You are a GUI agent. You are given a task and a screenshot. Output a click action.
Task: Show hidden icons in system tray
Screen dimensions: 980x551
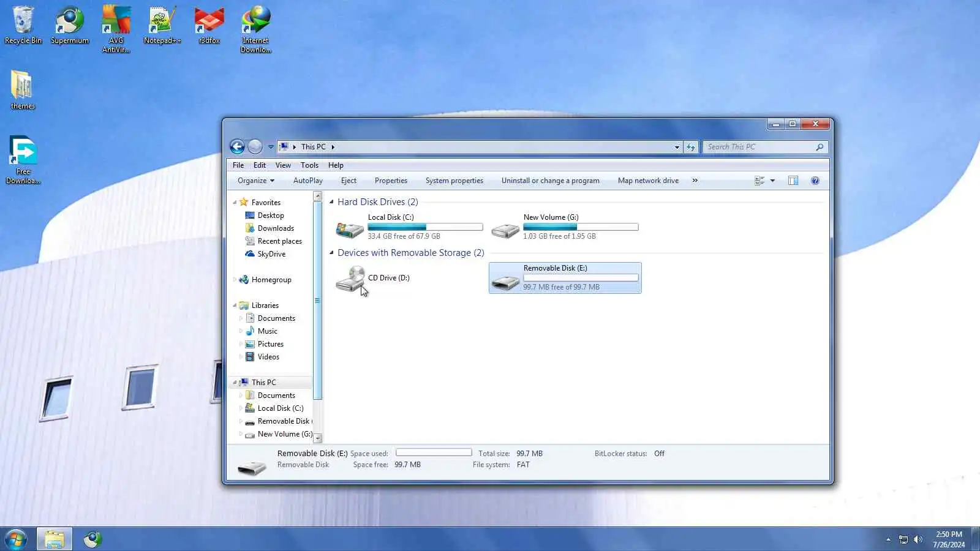pyautogui.click(x=888, y=539)
